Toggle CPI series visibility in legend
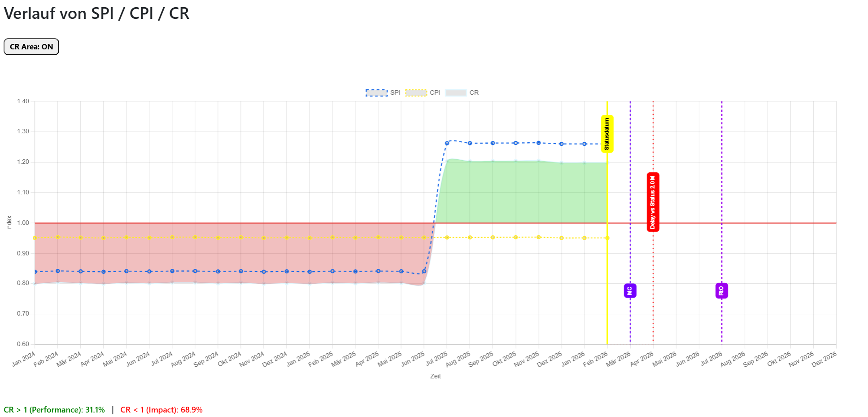The width and height of the screenshot is (868, 417). pos(435,92)
